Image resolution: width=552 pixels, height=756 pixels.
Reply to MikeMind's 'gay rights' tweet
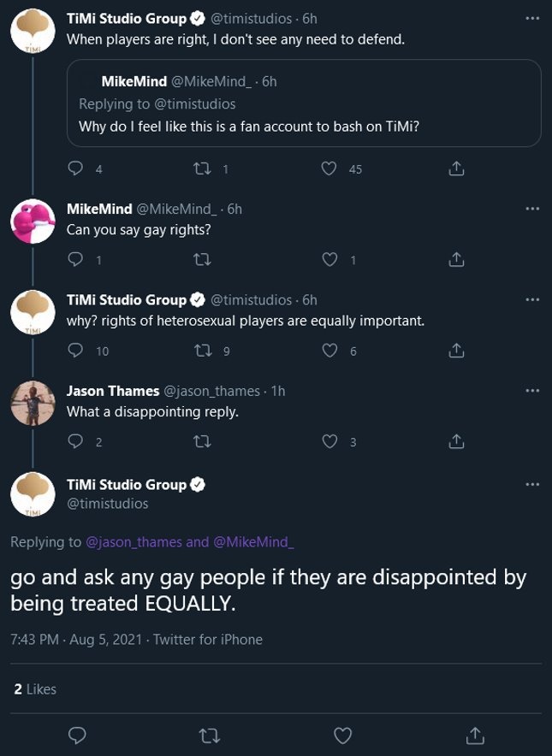point(76,259)
